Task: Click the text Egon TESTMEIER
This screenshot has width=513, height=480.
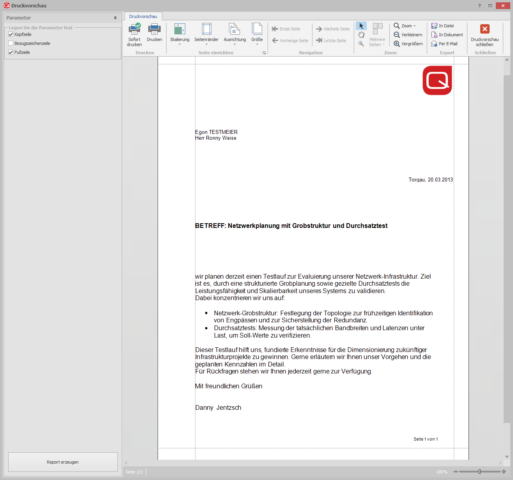Action: pos(216,132)
